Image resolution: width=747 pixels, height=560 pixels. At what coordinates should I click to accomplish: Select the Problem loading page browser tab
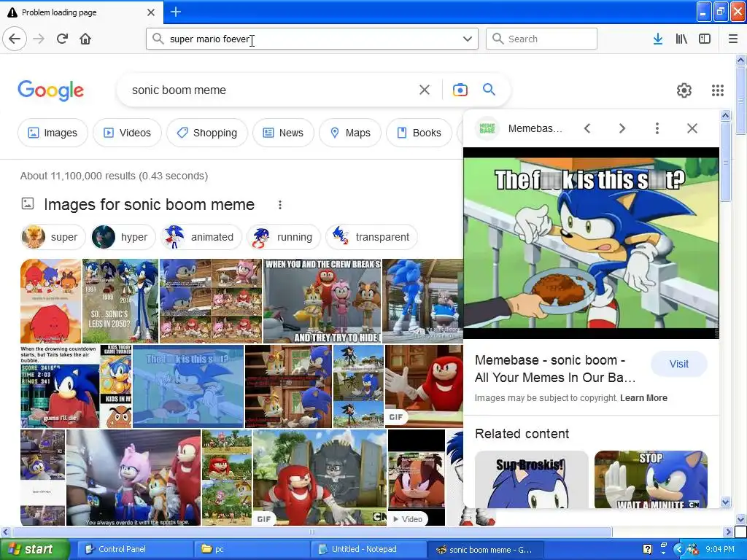coord(81,12)
